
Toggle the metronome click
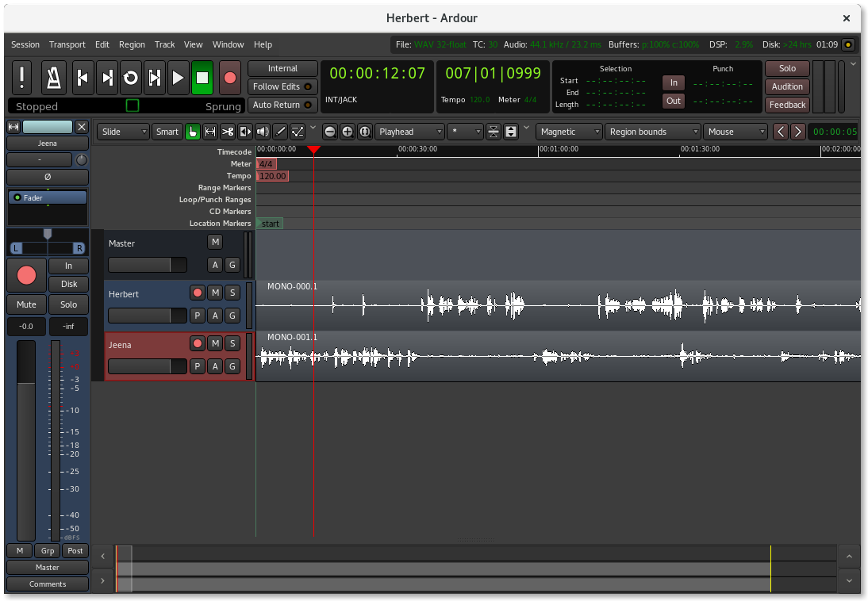tap(54, 78)
